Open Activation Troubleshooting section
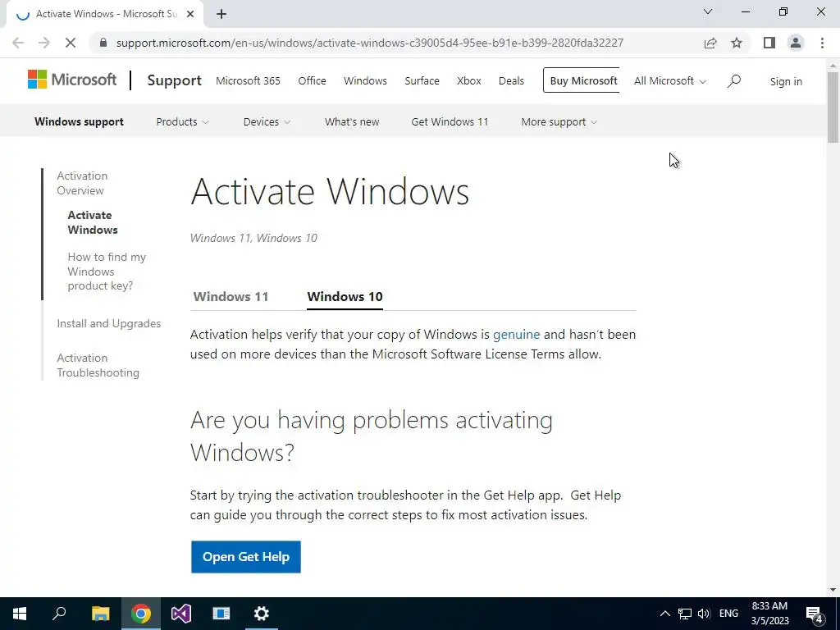This screenshot has width=840, height=630. tap(98, 365)
